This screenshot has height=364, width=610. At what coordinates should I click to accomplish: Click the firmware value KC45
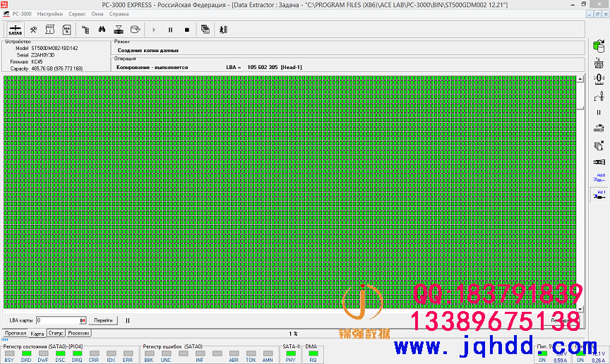click(37, 62)
